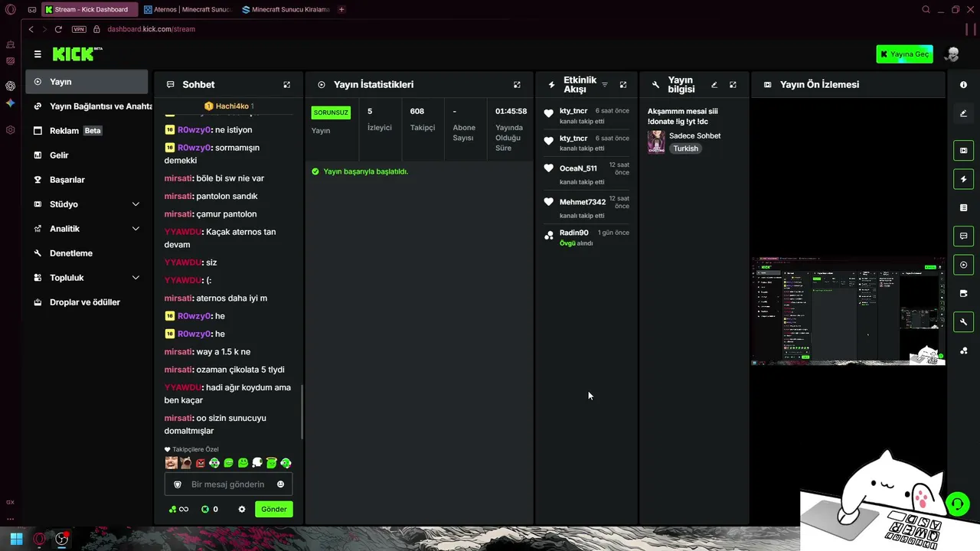The height and width of the screenshot is (551, 980).
Task: Click the dashboard.kick.com address bar
Action: click(x=151, y=29)
